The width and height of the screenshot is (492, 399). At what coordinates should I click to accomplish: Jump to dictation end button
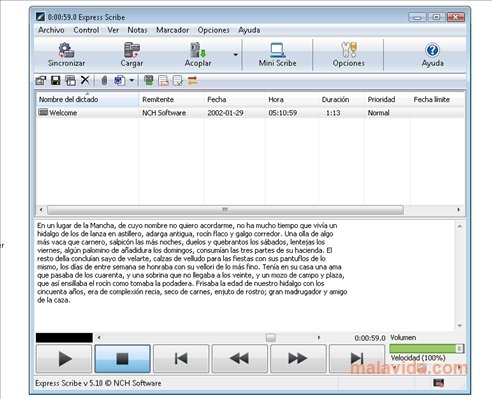(x=357, y=359)
